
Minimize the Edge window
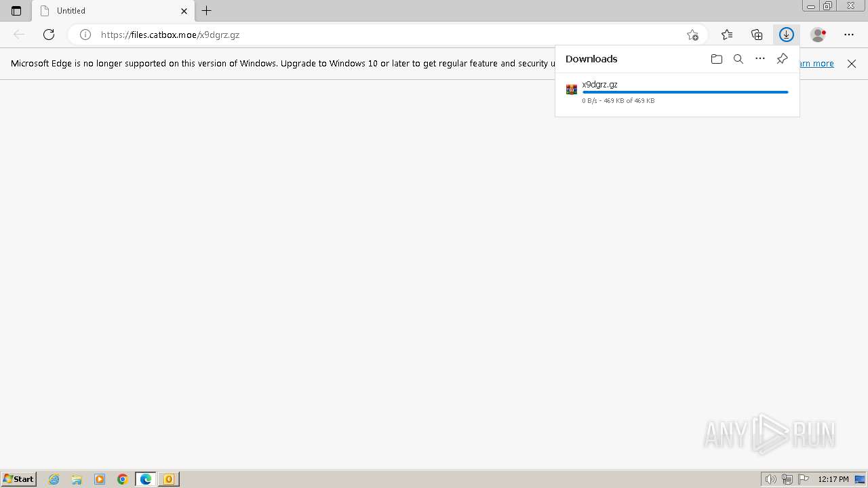(x=811, y=6)
